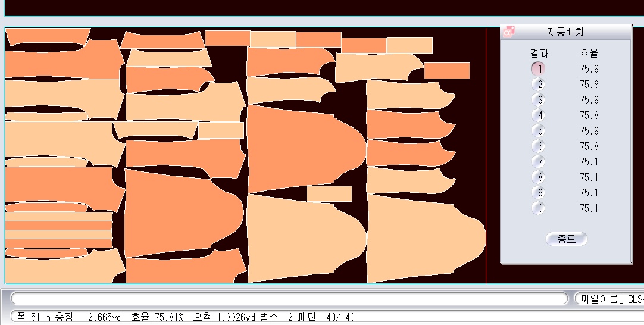Click the 결과 column header
The height and width of the screenshot is (325, 644).
pyautogui.click(x=539, y=54)
